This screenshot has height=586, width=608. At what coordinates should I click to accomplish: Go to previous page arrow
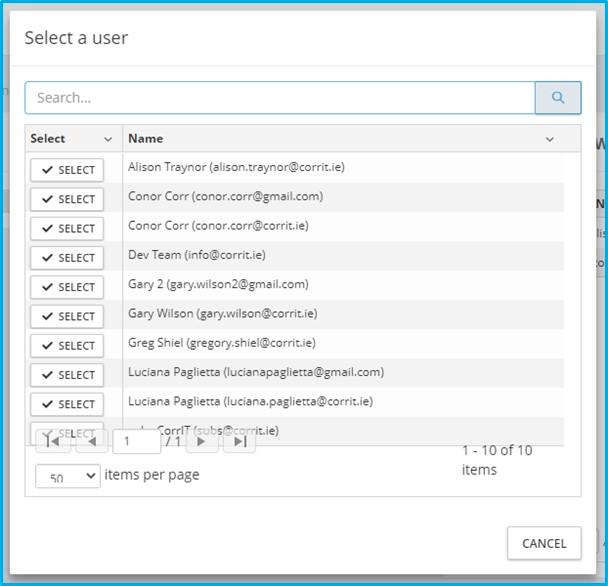92,441
